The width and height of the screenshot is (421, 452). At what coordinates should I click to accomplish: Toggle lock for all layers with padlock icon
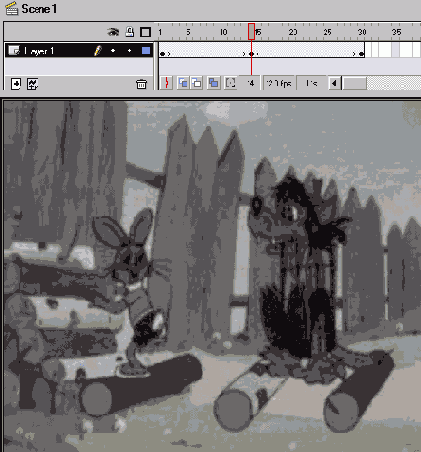130,32
